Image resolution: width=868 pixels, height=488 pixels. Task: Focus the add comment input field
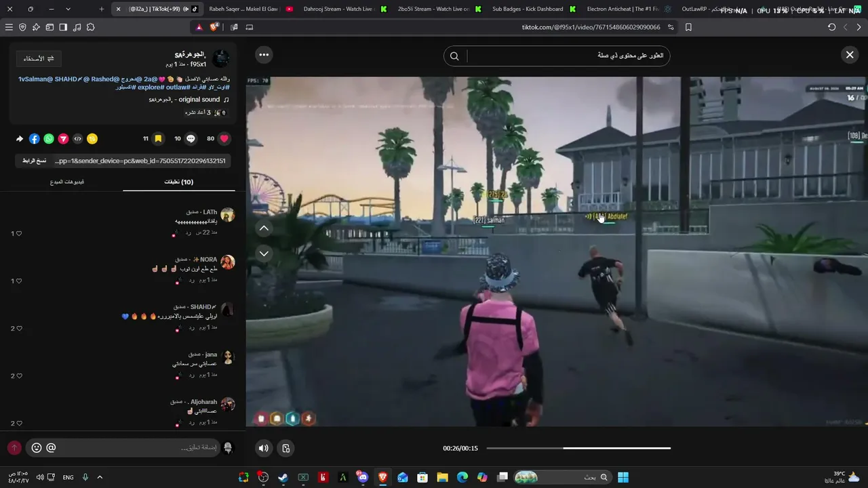[139, 448]
